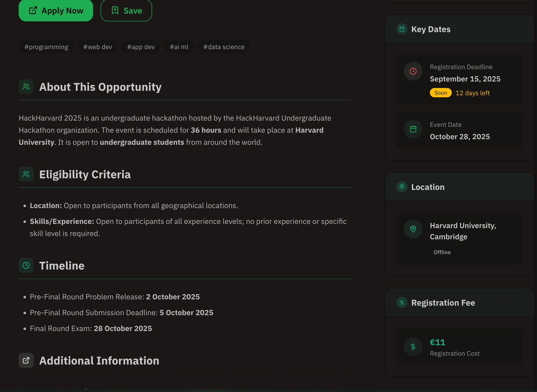Select the #web dev tag
Viewport: 537px width, 392px height.
coord(98,47)
